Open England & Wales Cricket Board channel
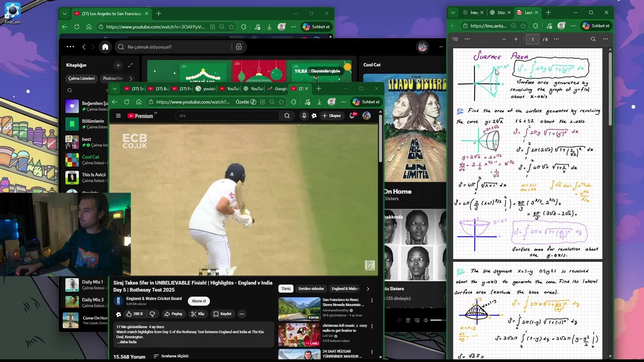 (x=154, y=299)
